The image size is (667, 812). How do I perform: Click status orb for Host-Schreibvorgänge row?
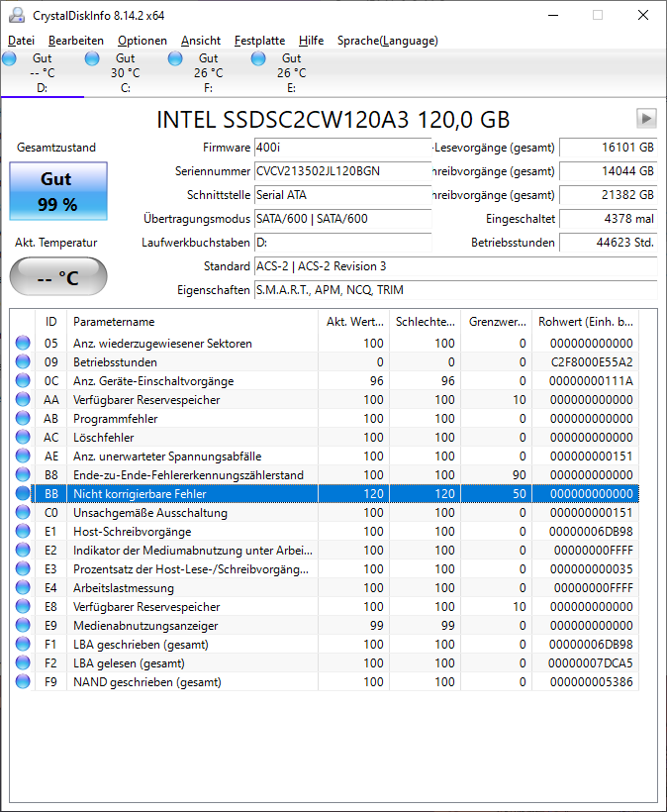(x=23, y=531)
